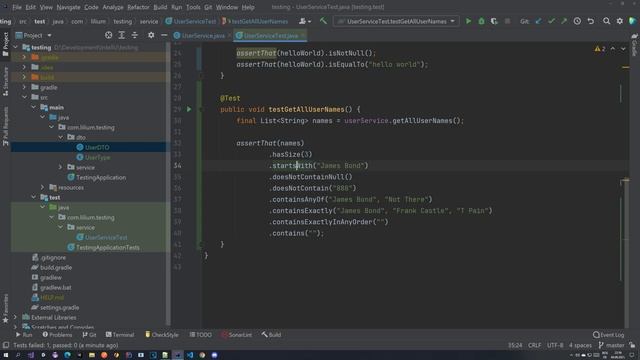The width and height of the screenshot is (640, 360).
Task: Select UserType class in project tree
Action: tap(98, 157)
